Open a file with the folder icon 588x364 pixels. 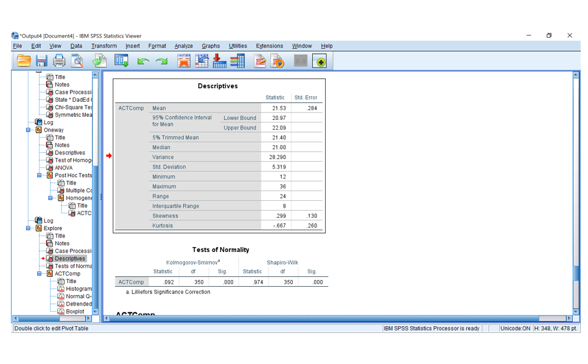point(24,61)
